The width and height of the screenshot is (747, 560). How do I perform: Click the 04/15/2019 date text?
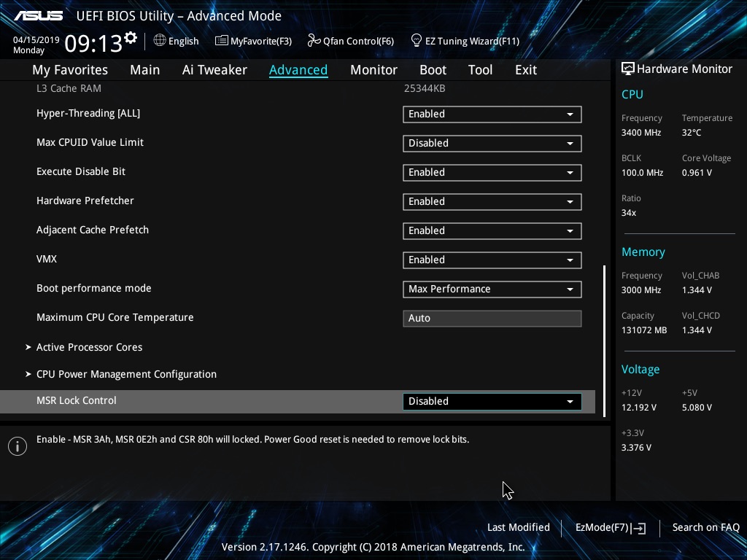click(x=36, y=40)
